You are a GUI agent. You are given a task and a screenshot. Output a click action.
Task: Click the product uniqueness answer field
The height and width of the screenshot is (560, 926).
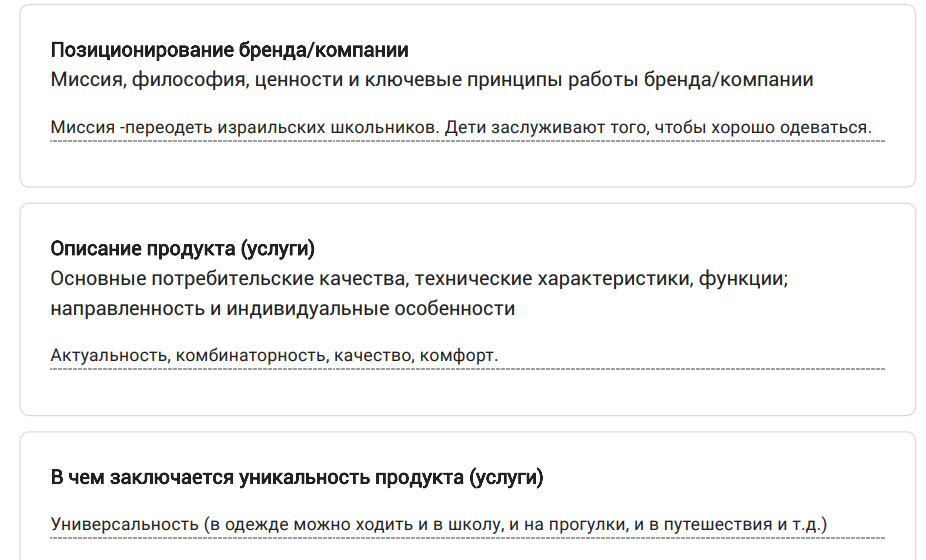[x=467, y=525]
